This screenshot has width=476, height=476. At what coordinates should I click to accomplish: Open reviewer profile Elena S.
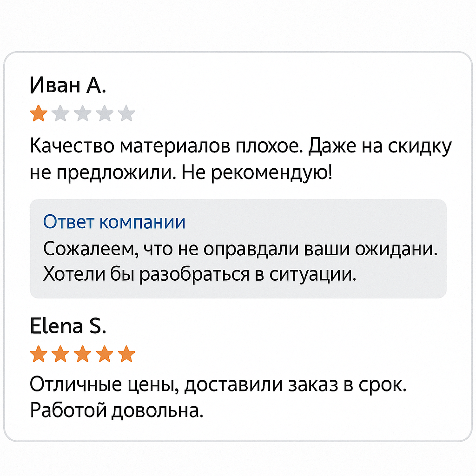click(68, 327)
